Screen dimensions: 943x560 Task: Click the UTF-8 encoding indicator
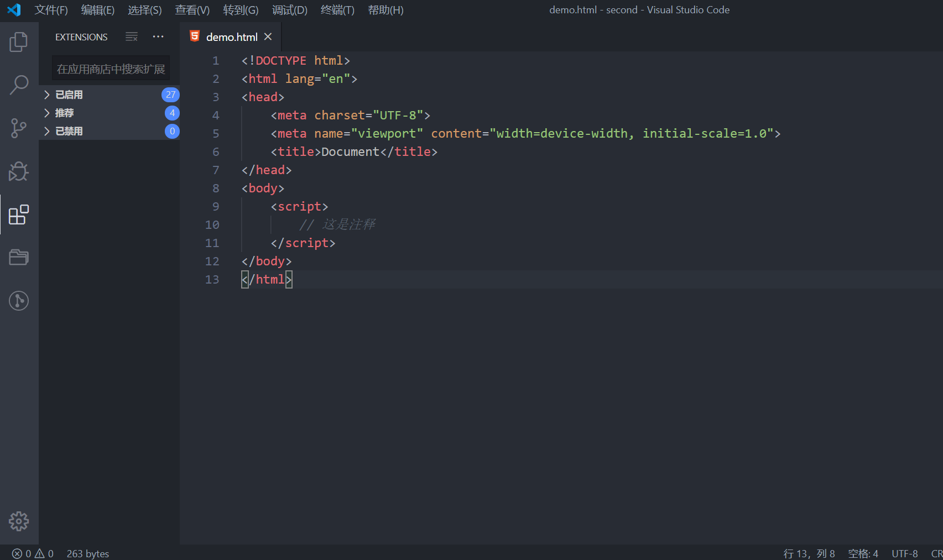tap(905, 553)
